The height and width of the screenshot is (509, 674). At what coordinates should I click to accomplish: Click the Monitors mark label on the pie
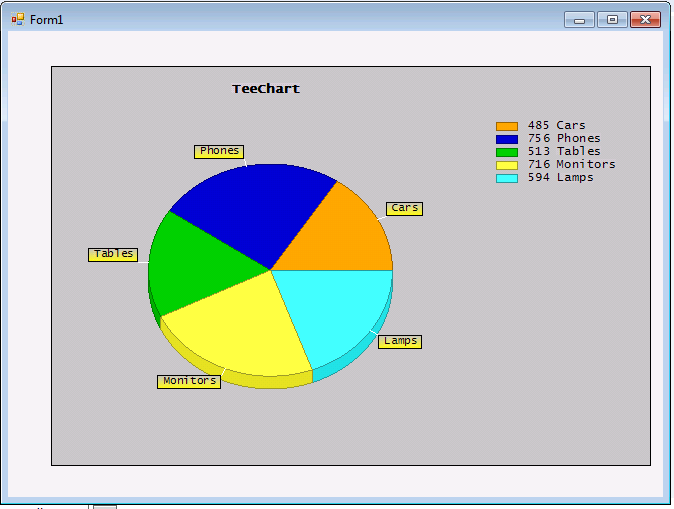point(189,381)
